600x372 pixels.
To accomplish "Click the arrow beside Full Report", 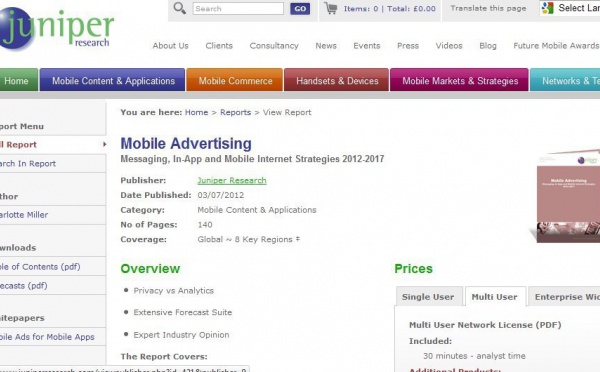I will tap(104, 144).
